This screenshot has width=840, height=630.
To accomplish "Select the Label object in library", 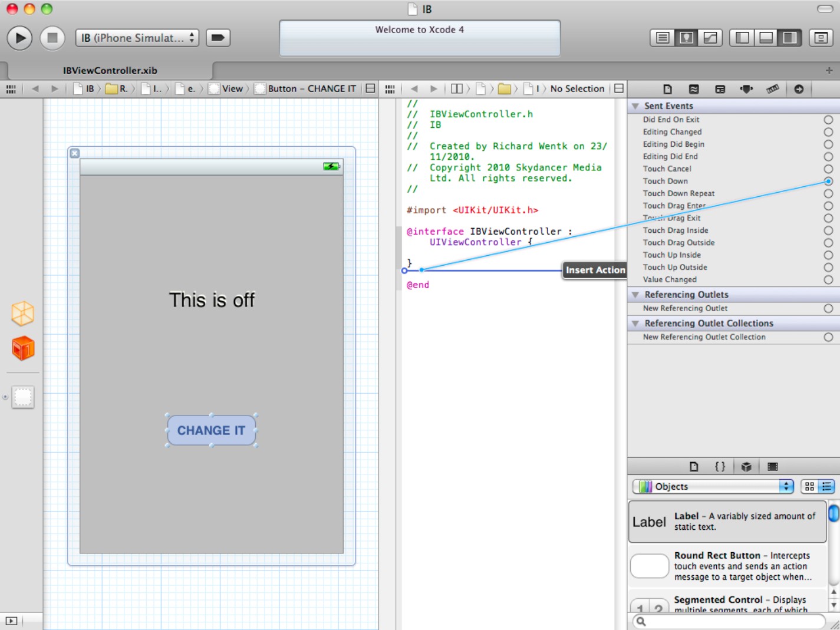I will click(727, 522).
